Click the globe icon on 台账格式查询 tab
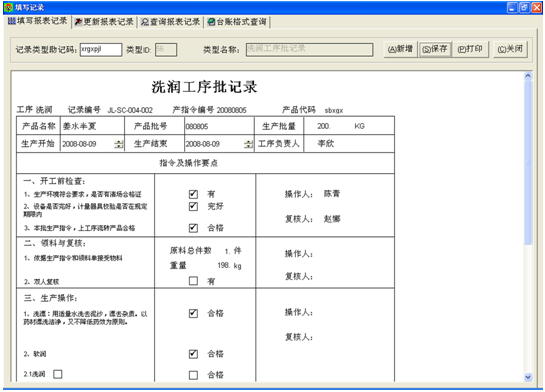Viewport: 545px width, 392px height. pos(211,22)
